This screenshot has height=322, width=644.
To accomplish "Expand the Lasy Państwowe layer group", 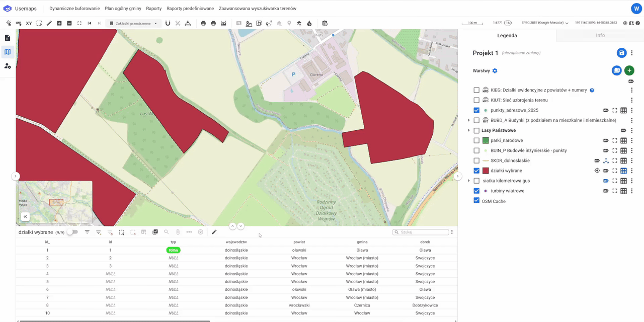I will tap(469, 130).
